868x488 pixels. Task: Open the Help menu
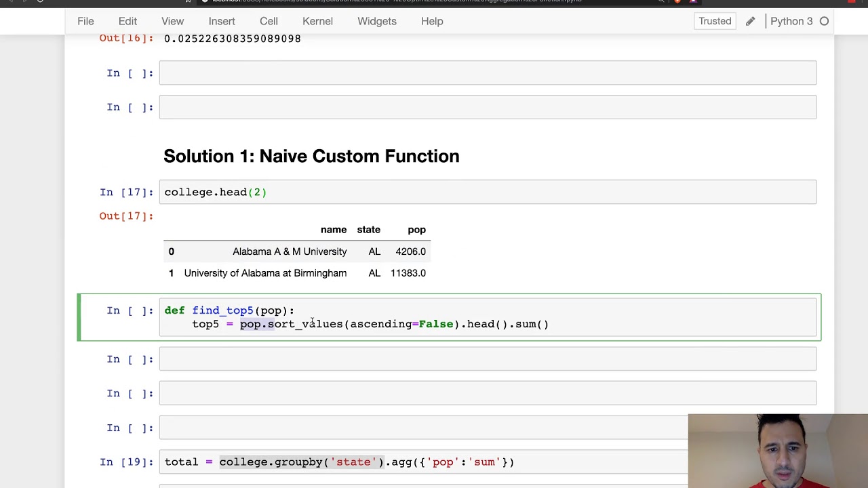[x=432, y=21]
